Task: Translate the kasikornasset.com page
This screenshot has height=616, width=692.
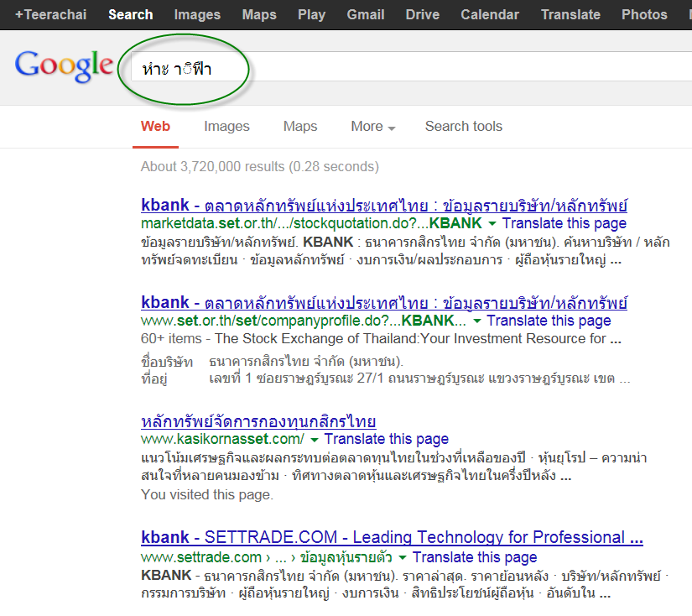Action: click(x=386, y=439)
